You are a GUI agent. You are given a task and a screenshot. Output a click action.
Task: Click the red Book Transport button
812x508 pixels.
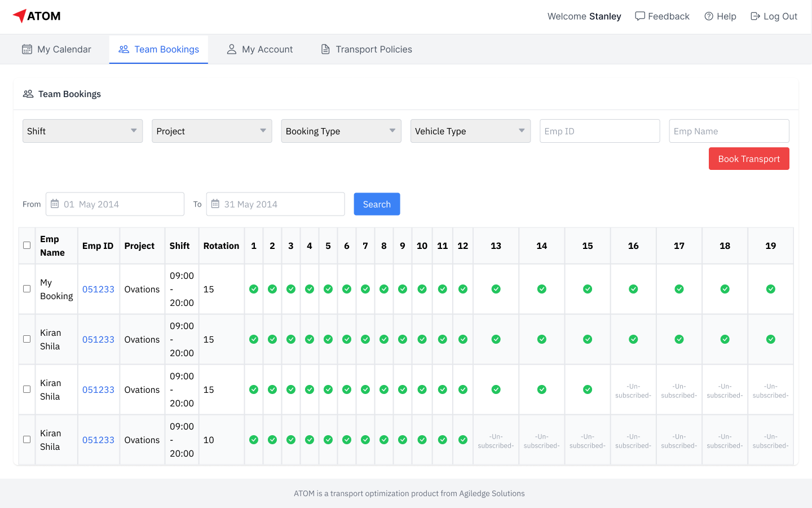click(x=749, y=159)
